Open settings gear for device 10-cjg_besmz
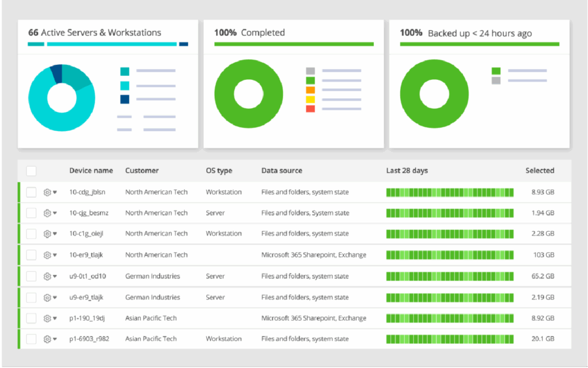 pos(48,213)
